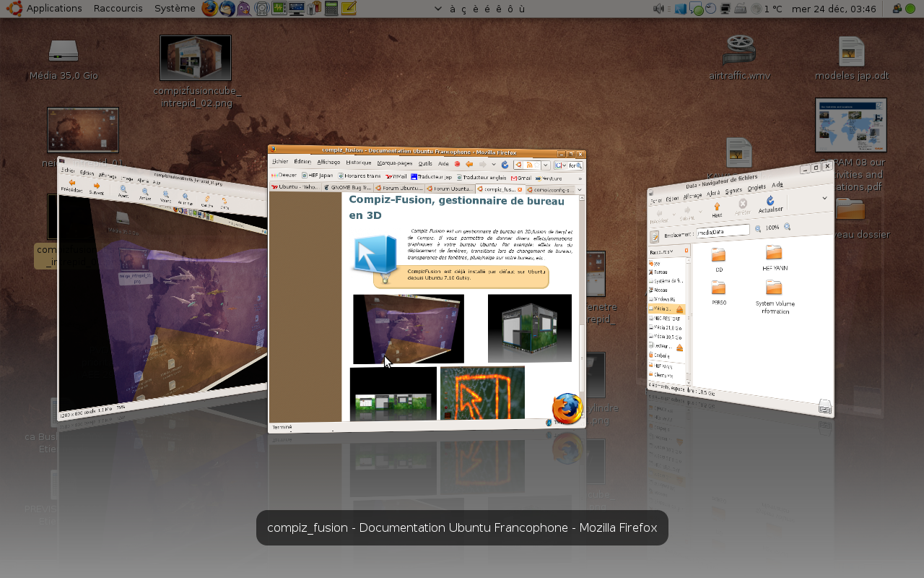Click Actualiser in file browser
This screenshot has width=924, height=578.
pos(771,204)
